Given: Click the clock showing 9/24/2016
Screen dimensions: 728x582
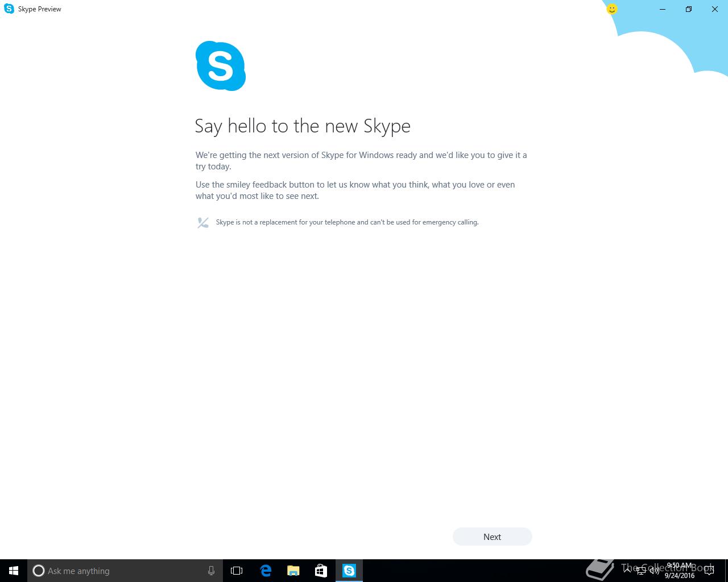Looking at the screenshot, I should pos(680,571).
